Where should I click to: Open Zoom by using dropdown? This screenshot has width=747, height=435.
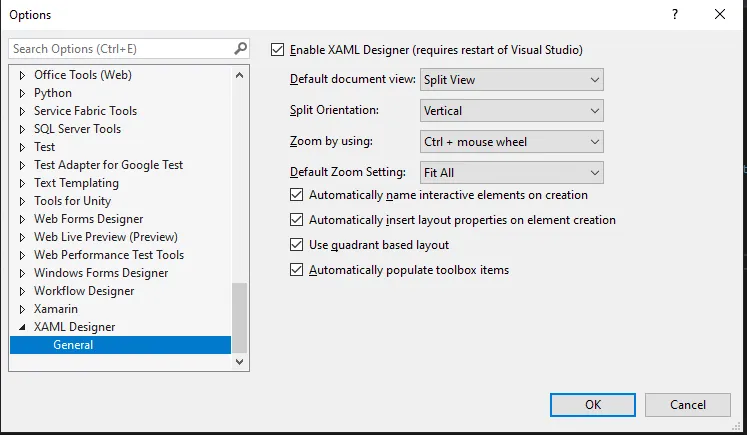click(x=511, y=142)
